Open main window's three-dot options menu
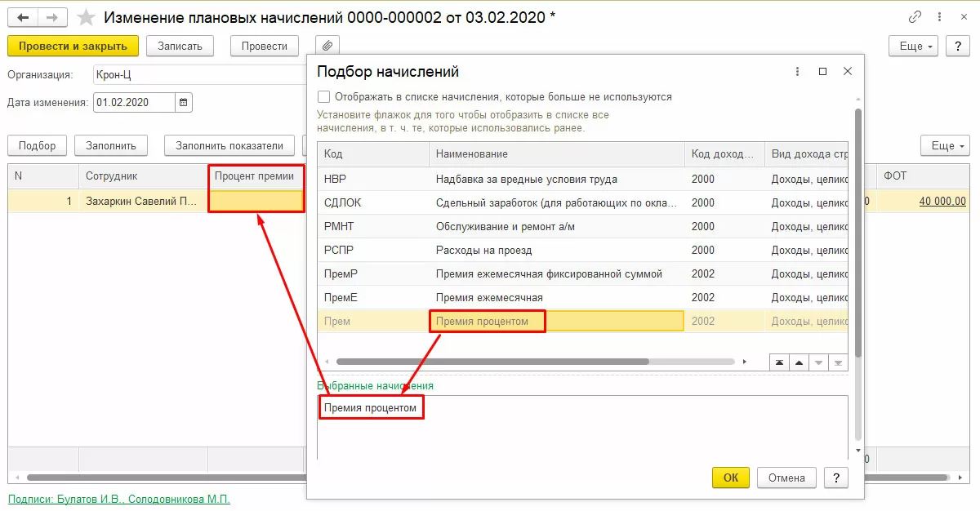The width and height of the screenshot is (980, 511). 940,16
